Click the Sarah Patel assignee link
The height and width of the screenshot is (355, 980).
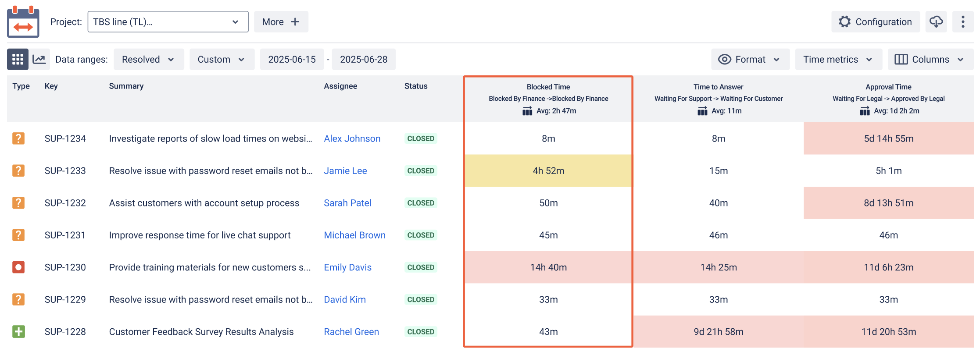pos(348,203)
